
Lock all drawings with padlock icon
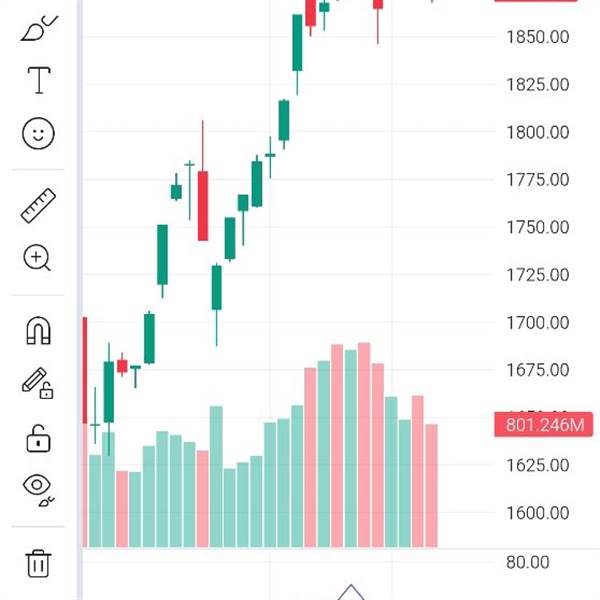[38, 437]
